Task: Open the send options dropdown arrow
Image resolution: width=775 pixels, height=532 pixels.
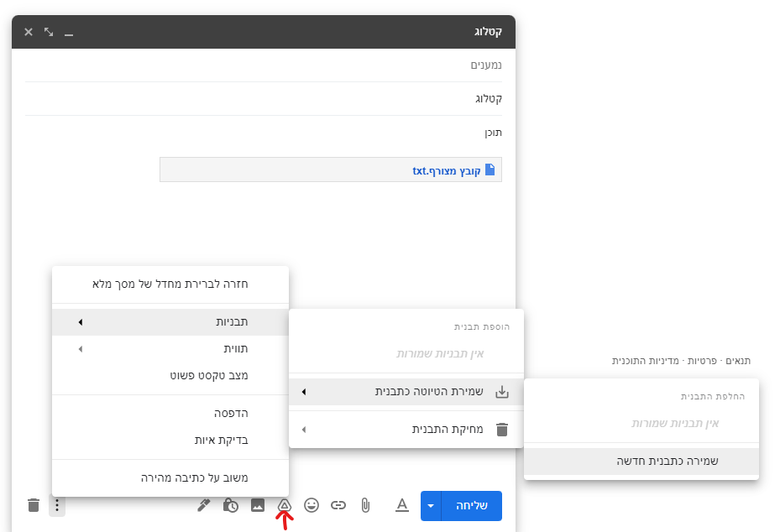Action: pos(431,506)
